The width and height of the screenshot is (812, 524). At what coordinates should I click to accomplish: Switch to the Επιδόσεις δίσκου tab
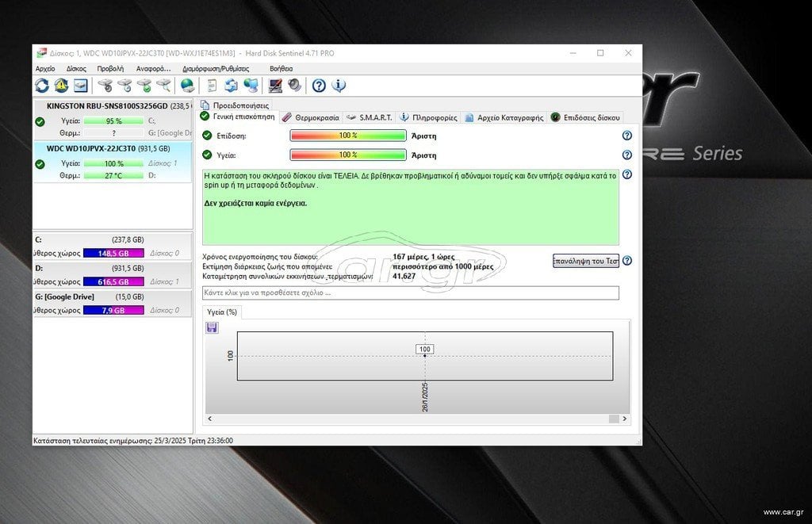[x=585, y=117]
